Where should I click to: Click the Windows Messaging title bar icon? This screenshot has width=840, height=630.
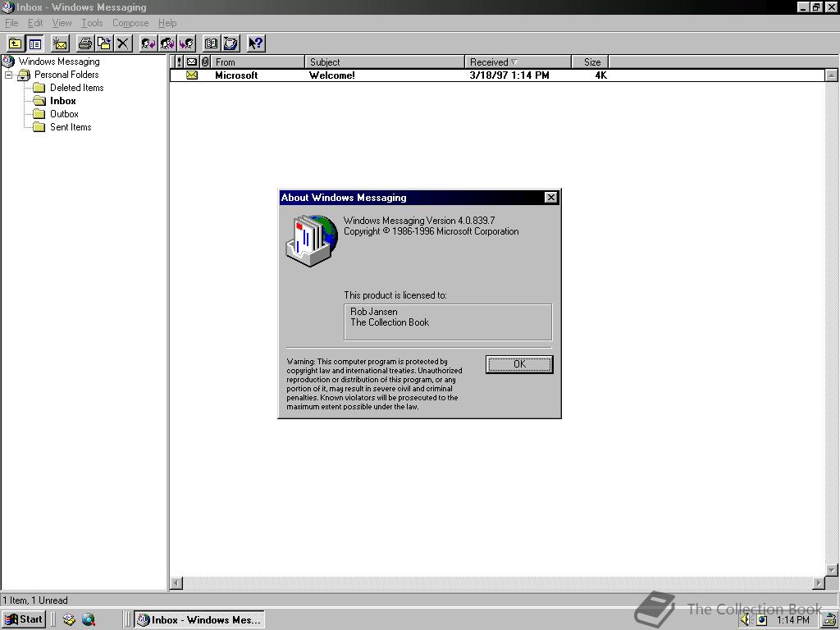[8, 7]
